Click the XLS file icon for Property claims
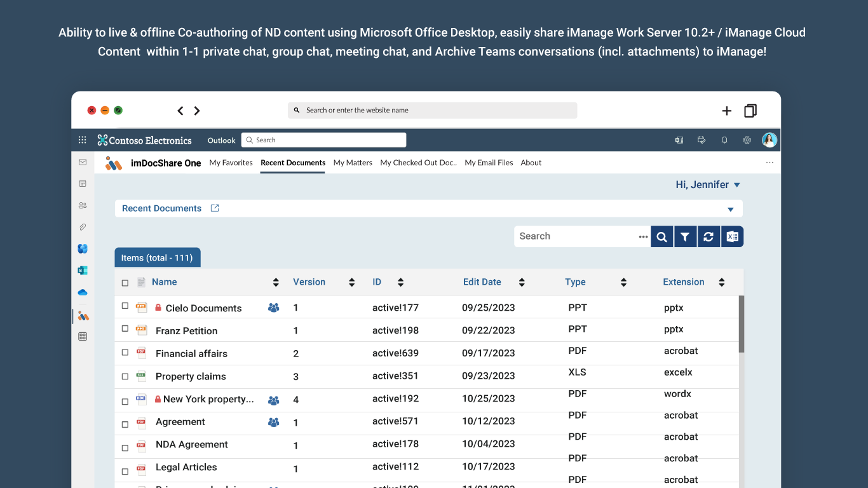The height and width of the screenshot is (488, 868). [x=141, y=376]
